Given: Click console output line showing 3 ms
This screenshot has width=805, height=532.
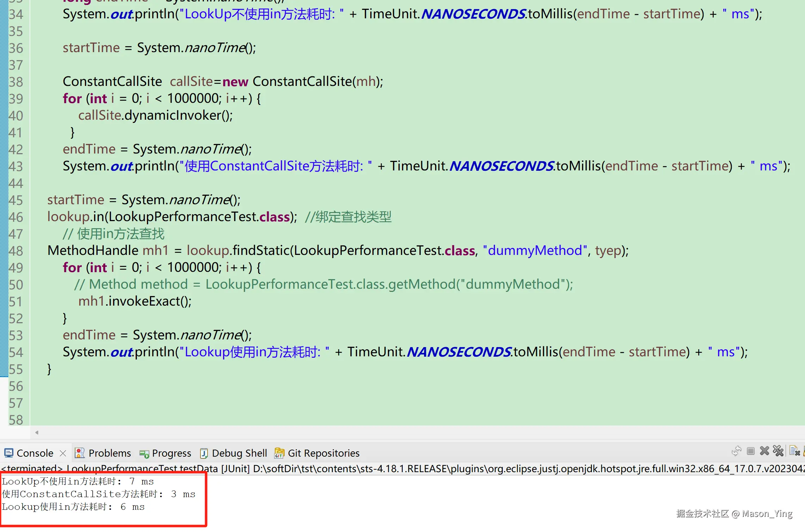Looking at the screenshot, I should point(99,494).
